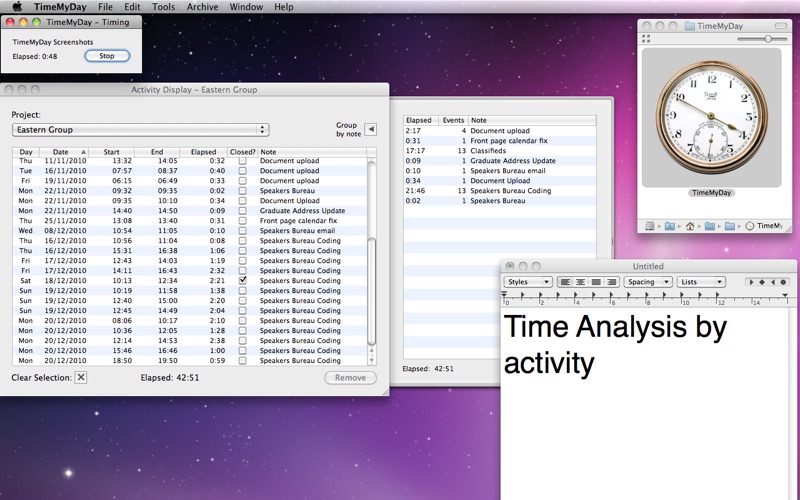This screenshot has width=800, height=500.
Task: Click the small clock icon in Finder path bar
Action: 749,226
